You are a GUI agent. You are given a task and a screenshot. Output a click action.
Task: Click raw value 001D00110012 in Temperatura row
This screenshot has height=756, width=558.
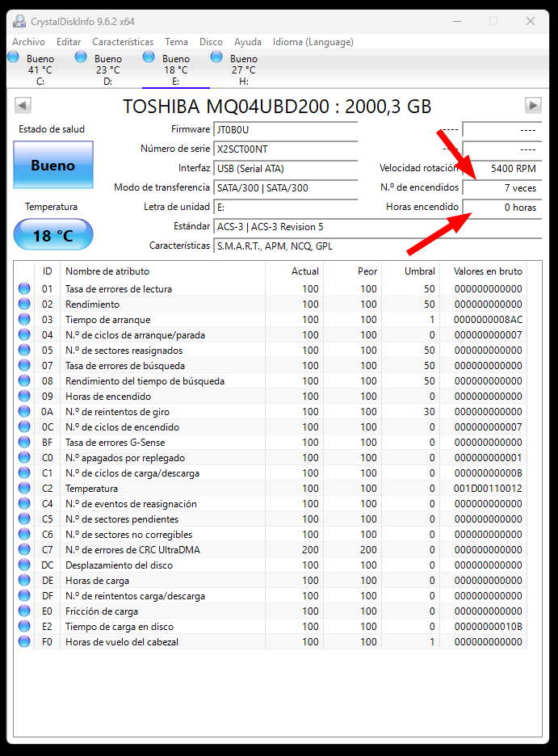coord(488,489)
